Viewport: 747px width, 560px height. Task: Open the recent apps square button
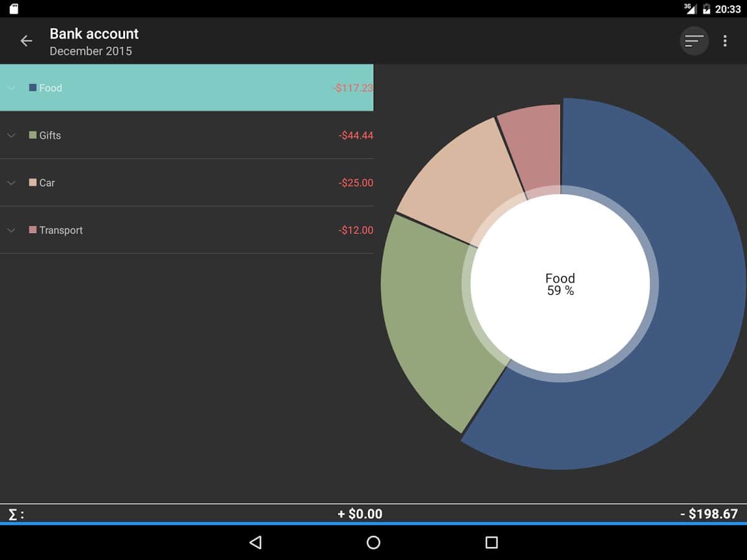(x=491, y=543)
